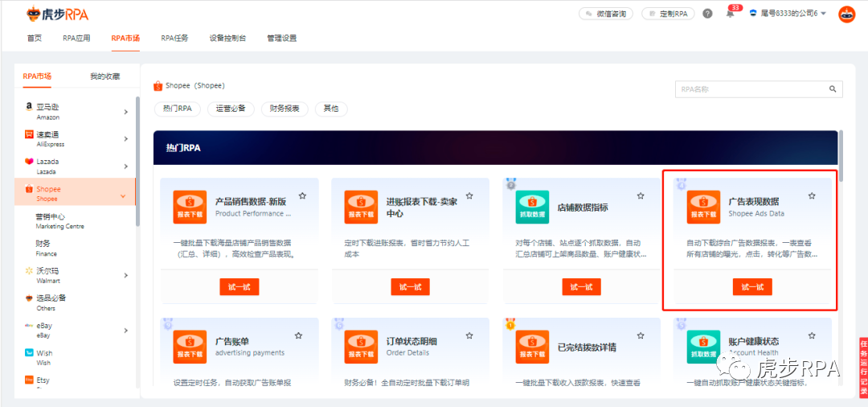Favorite 店铺数据指标 with star
Image resolution: width=868 pixels, height=407 pixels.
(x=641, y=195)
